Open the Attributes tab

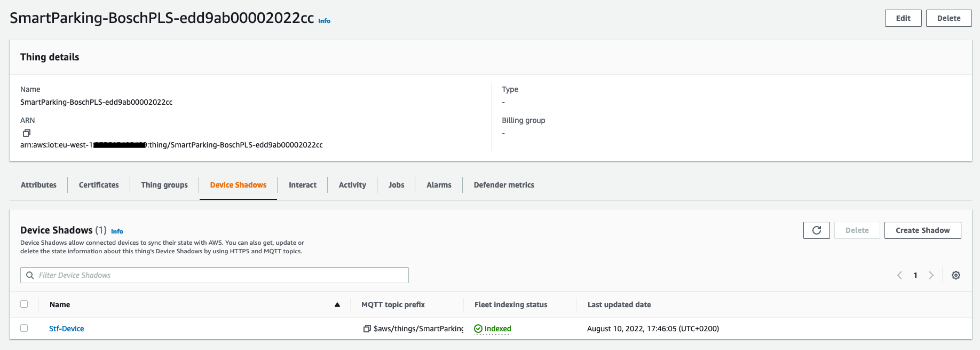coord(38,185)
